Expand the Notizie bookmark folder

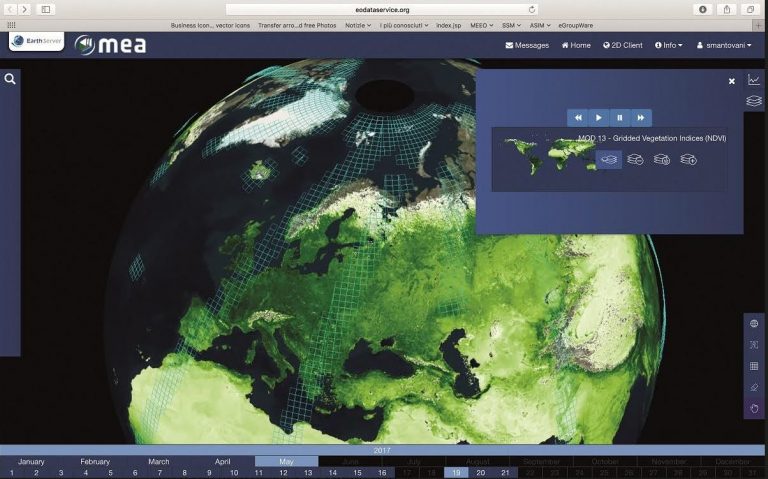[358, 25]
